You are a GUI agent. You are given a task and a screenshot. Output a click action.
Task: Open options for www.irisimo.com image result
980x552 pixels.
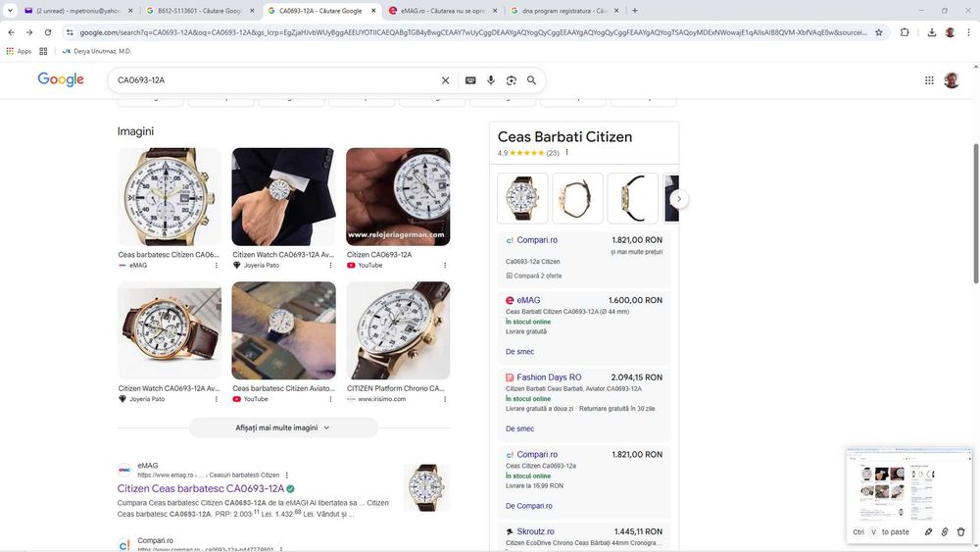pos(445,399)
